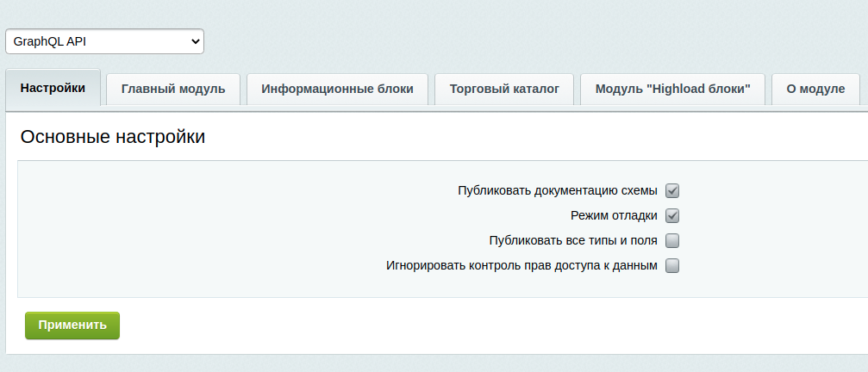Click the Основные настройки section heading
The image size is (868, 372).
coord(113,136)
